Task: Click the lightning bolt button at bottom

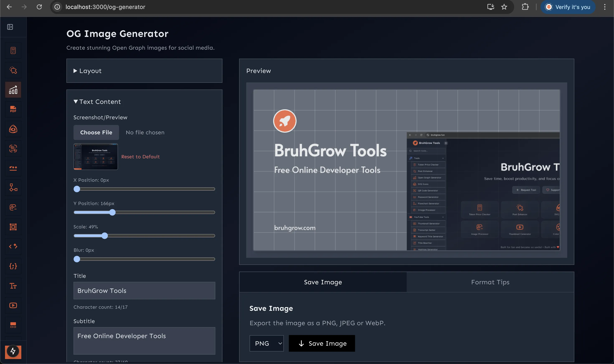Action: point(13,352)
